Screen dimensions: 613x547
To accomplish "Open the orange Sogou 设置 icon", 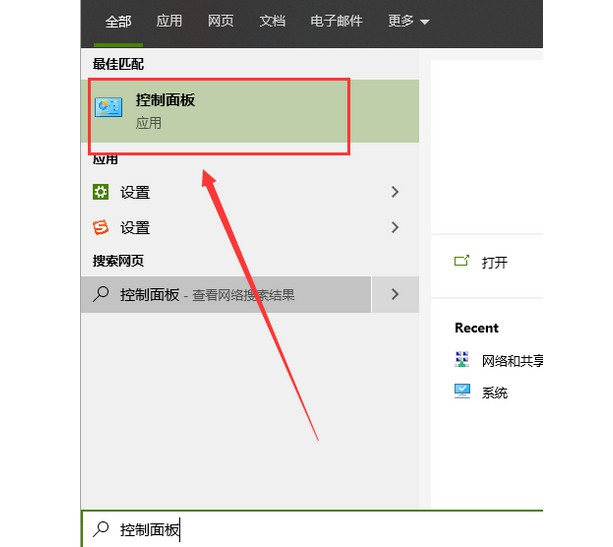I will tap(100, 227).
